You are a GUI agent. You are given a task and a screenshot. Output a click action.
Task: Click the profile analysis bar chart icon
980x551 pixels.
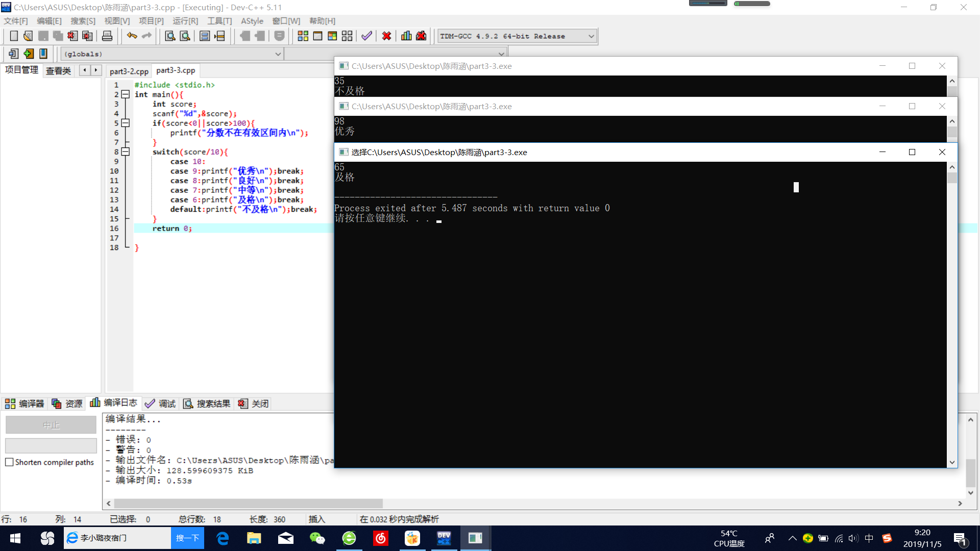pyautogui.click(x=406, y=36)
